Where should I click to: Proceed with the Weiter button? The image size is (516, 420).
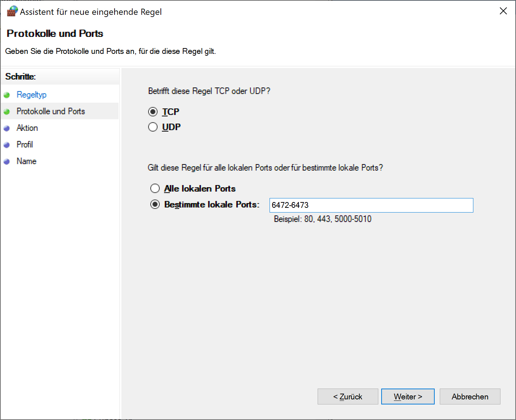[x=408, y=397]
